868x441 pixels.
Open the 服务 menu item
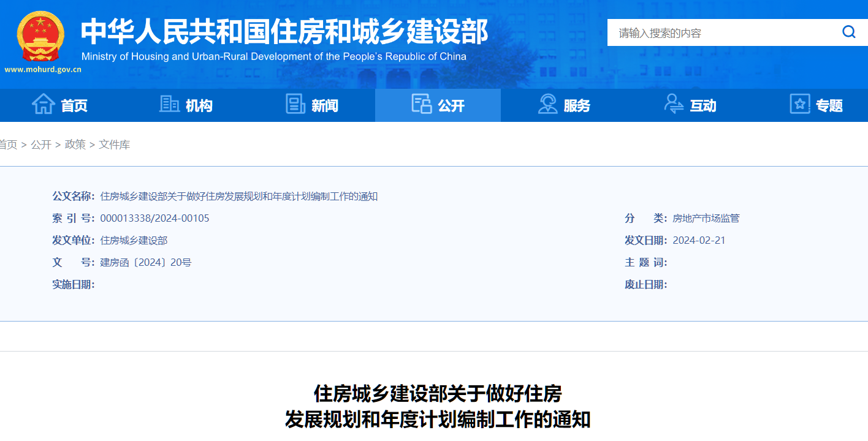[x=570, y=105]
